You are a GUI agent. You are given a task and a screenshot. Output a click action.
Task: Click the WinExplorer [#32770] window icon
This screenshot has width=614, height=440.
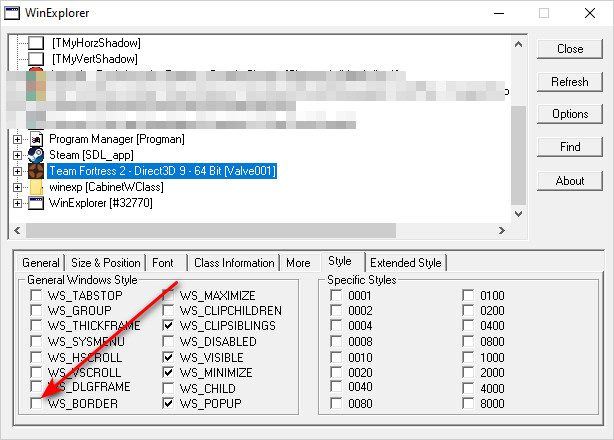pos(36,203)
